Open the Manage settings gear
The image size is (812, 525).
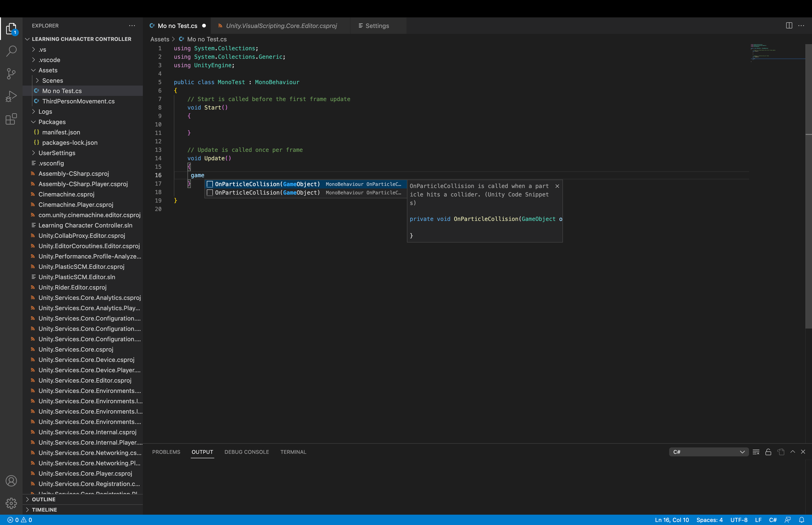11,503
